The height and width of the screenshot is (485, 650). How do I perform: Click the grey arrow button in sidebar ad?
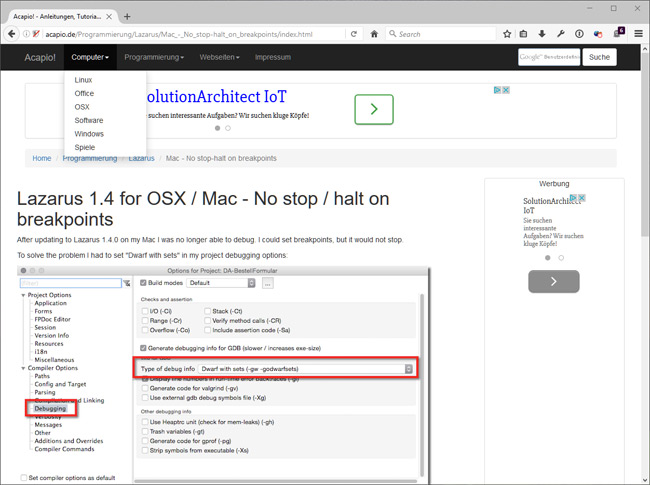point(554,281)
